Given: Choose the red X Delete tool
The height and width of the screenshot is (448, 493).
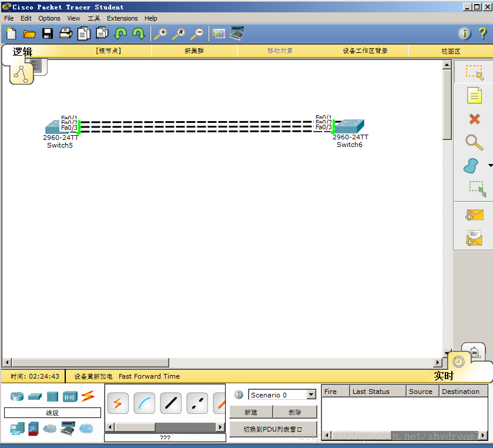Looking at the screenshot, I should coord(474,119).
